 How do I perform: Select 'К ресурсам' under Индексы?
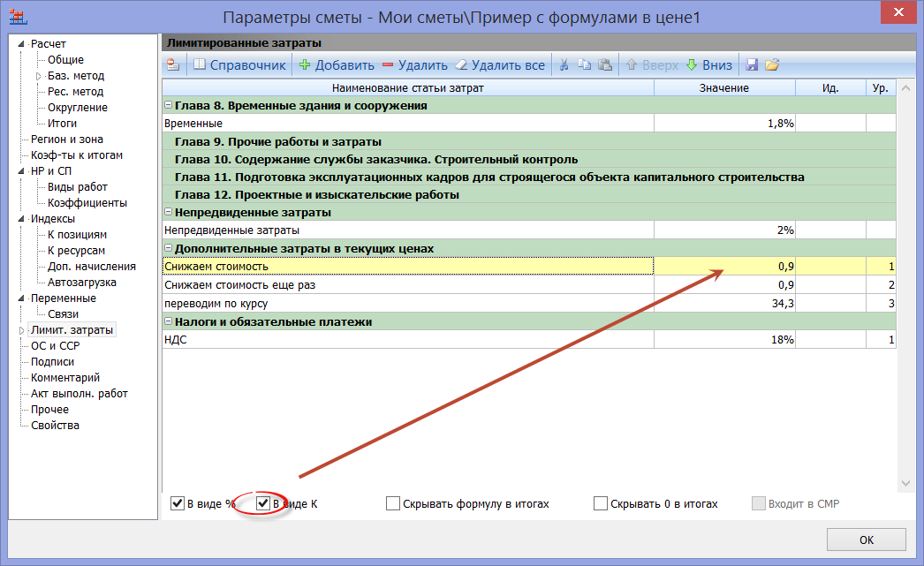76,250
